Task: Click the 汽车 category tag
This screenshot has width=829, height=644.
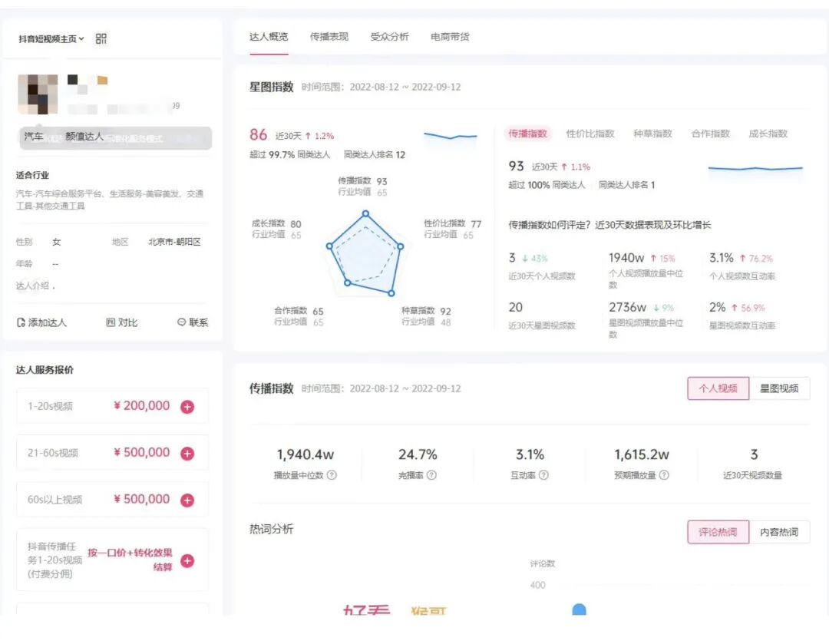Action: point(34,137)
